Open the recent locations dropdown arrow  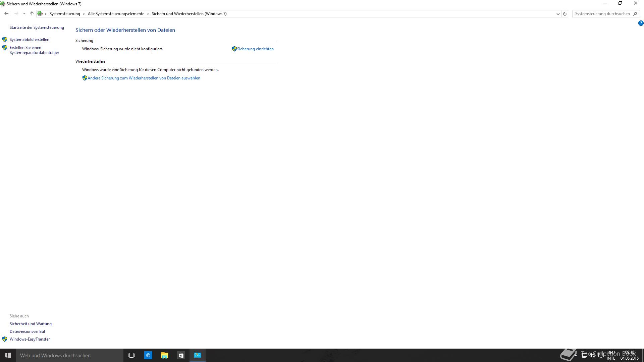point(24,14)
